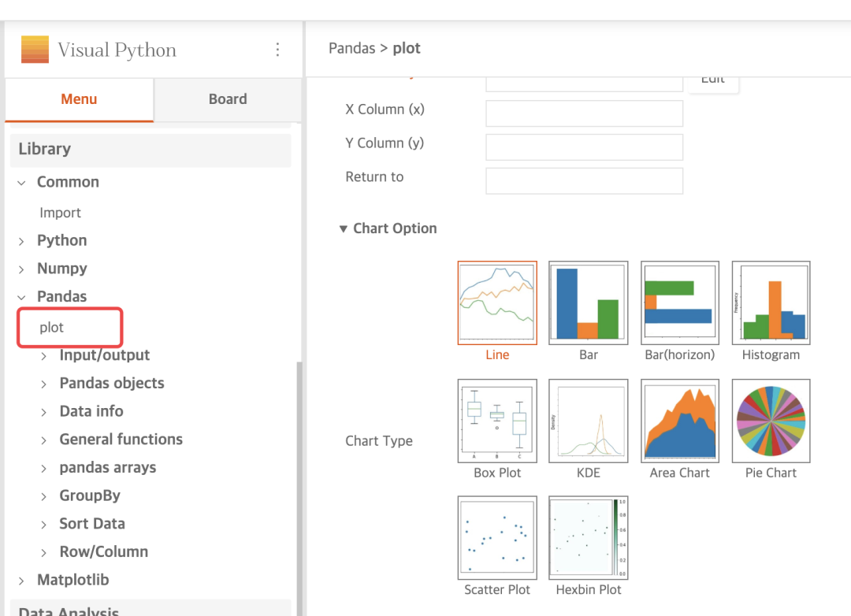
Task: Select the Menu tab
Action: pyautogui.click(x=79, y=99)
